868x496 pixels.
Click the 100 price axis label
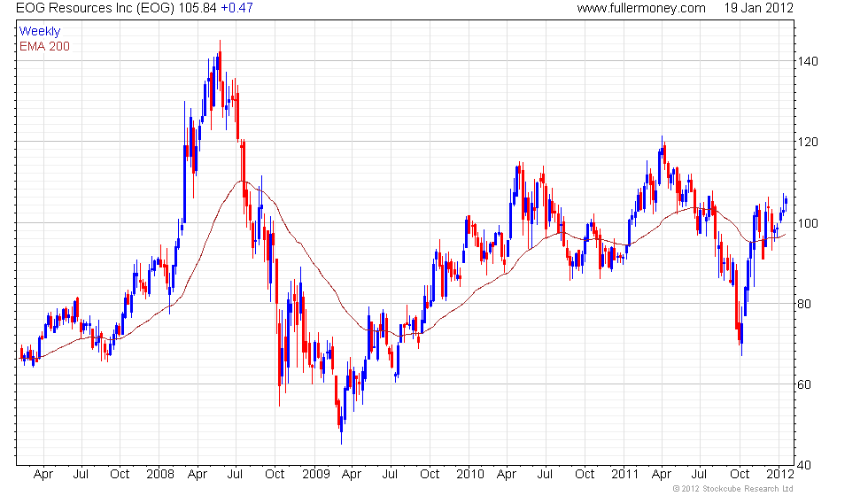[808, 223]
